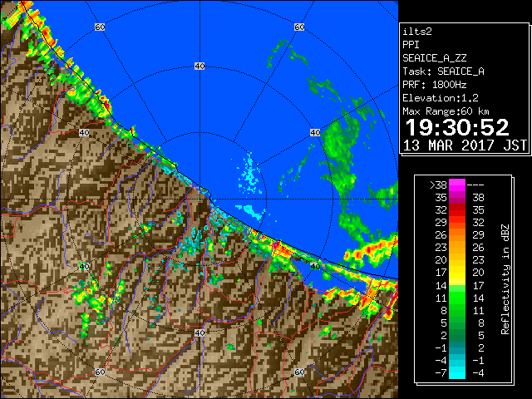Image resolution: width=532 pixels, height=399 pixels.
Task: Click the "Reflectivity in dBZ" legend title
Action: pos(505,279)
